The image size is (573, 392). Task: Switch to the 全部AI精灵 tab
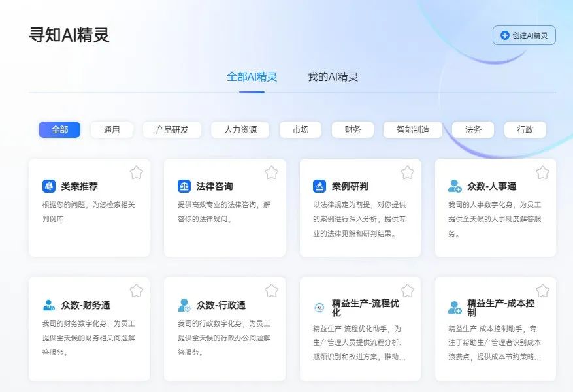point(252,76)
